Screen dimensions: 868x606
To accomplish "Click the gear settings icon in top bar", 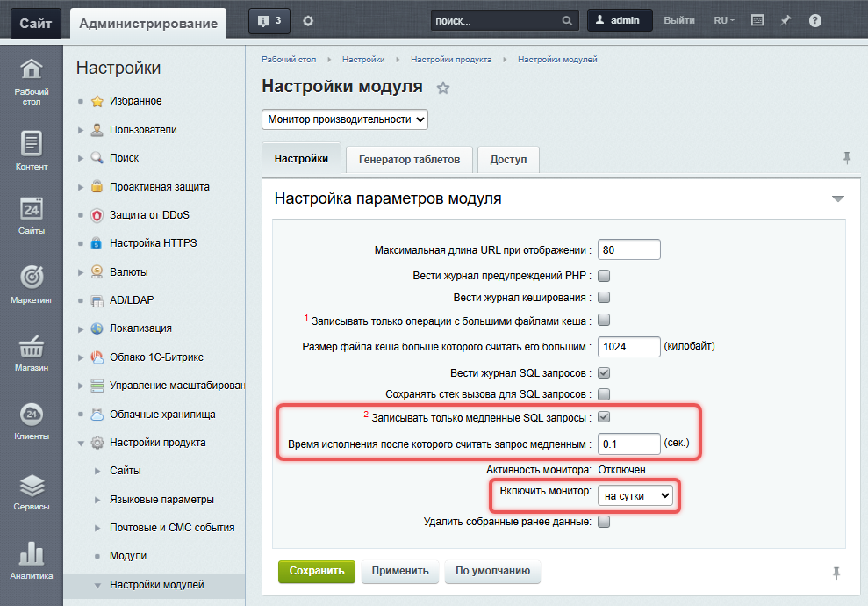I will 307,21.
